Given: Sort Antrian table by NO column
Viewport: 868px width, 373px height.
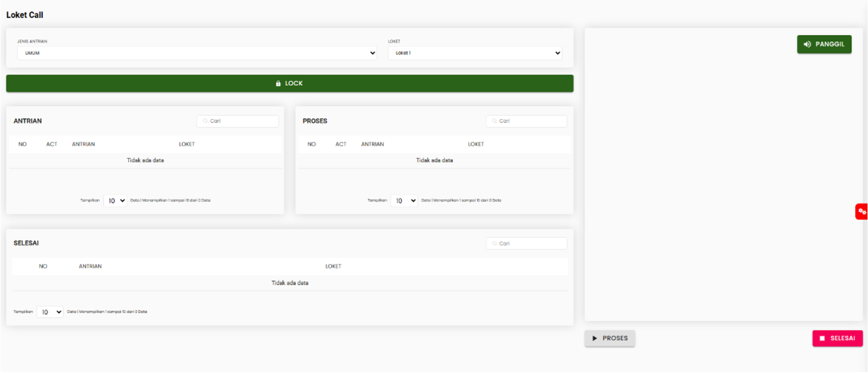Looking at the screenshot, I should pos(22,144).
